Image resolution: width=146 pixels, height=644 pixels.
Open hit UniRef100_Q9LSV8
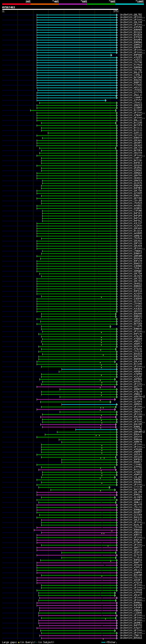coord(131,22)
